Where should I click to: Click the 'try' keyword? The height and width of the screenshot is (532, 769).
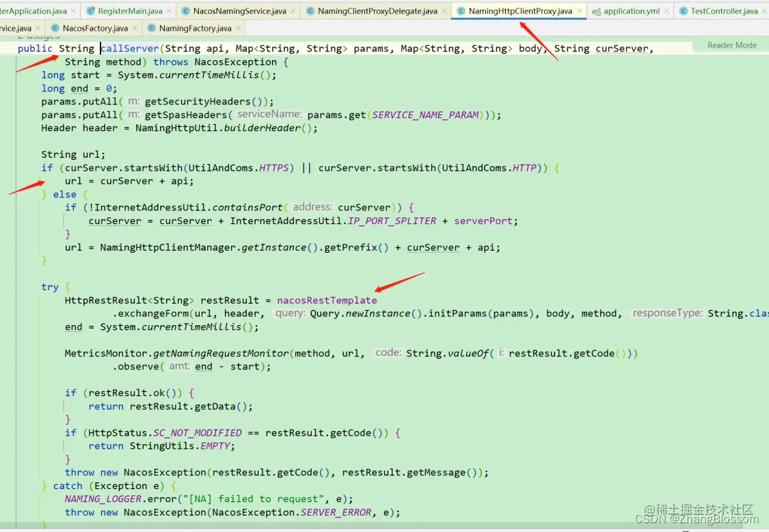point(49,287)
